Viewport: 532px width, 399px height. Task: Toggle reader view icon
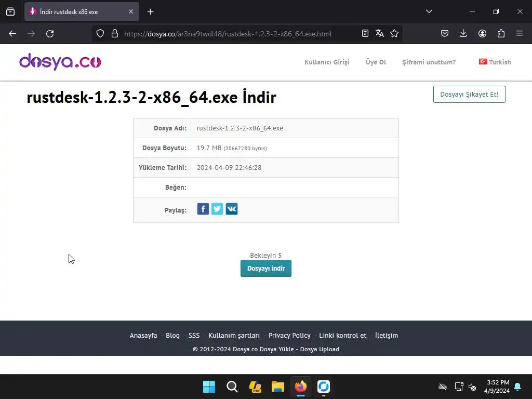click(365, 33)
